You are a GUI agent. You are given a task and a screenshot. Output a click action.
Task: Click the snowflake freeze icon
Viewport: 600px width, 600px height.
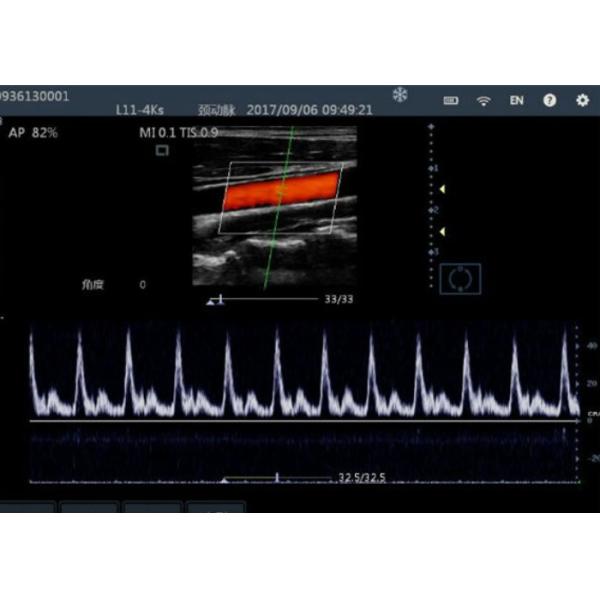(400, 95)
